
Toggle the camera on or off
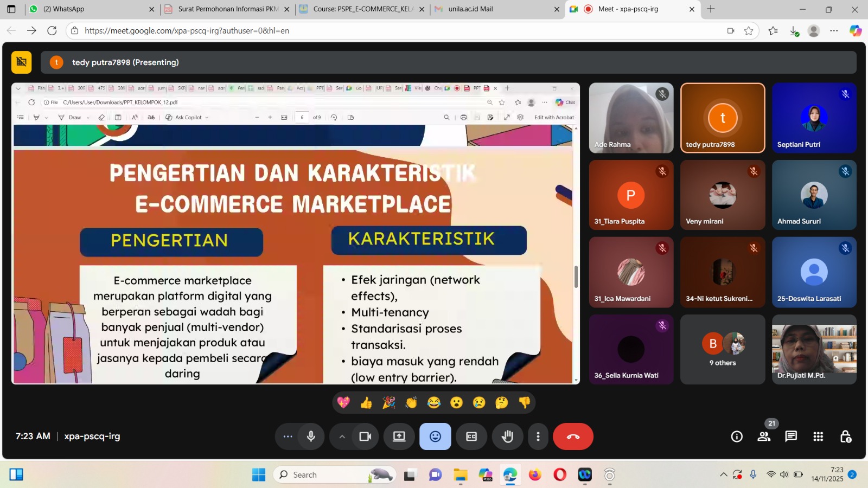(x=365, y=436)
